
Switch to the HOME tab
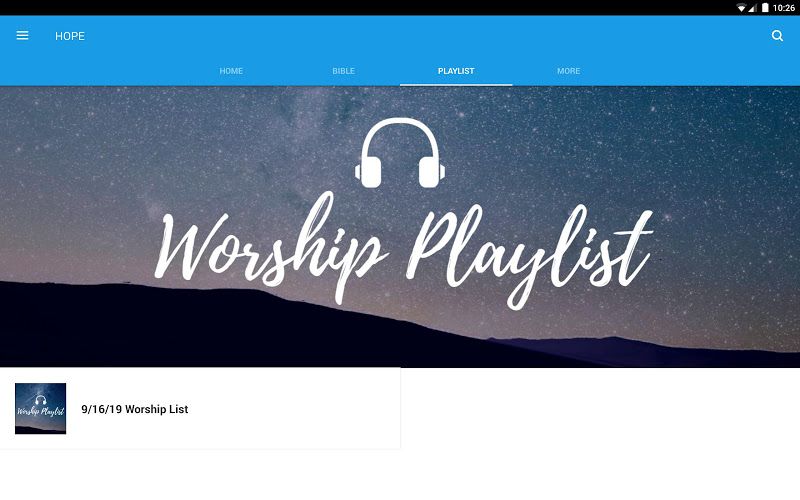click(x=231, y=71)
